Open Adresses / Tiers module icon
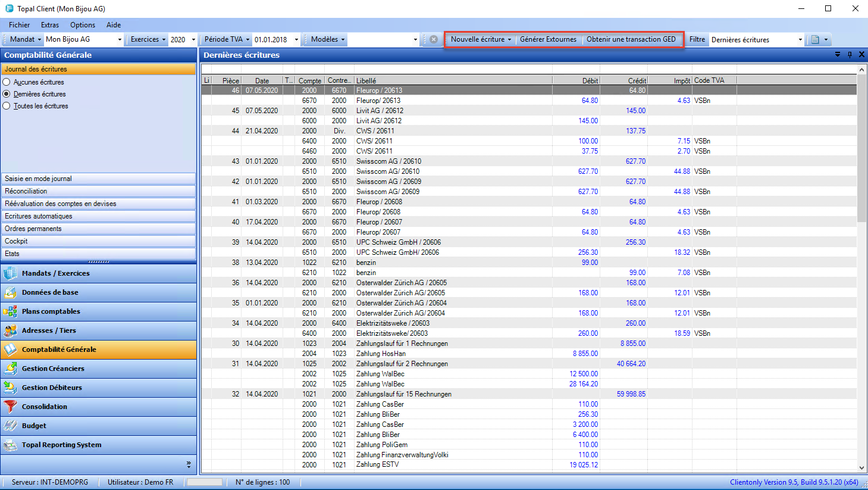Screen dimensions: 868x490 tap(10, 330)
